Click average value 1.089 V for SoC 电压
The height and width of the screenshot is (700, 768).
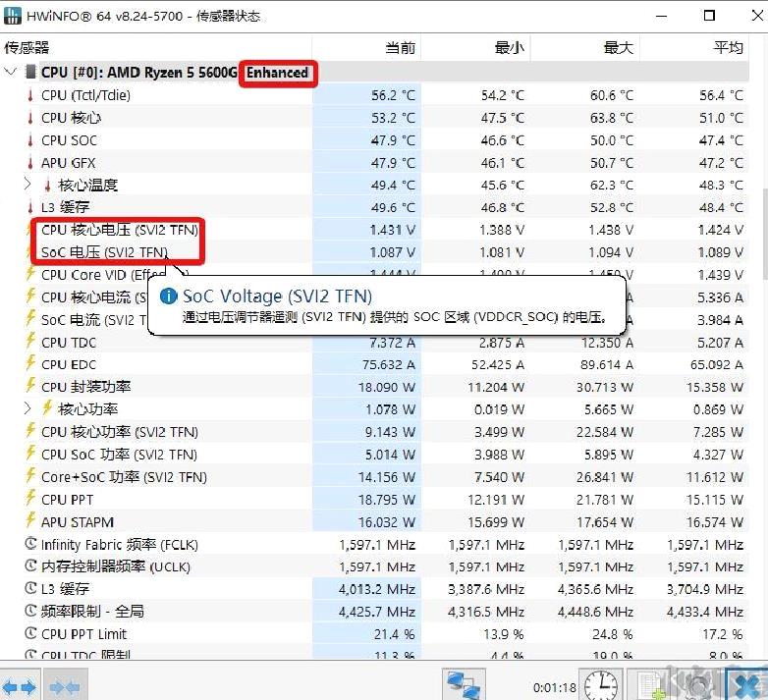pos(721,252)
